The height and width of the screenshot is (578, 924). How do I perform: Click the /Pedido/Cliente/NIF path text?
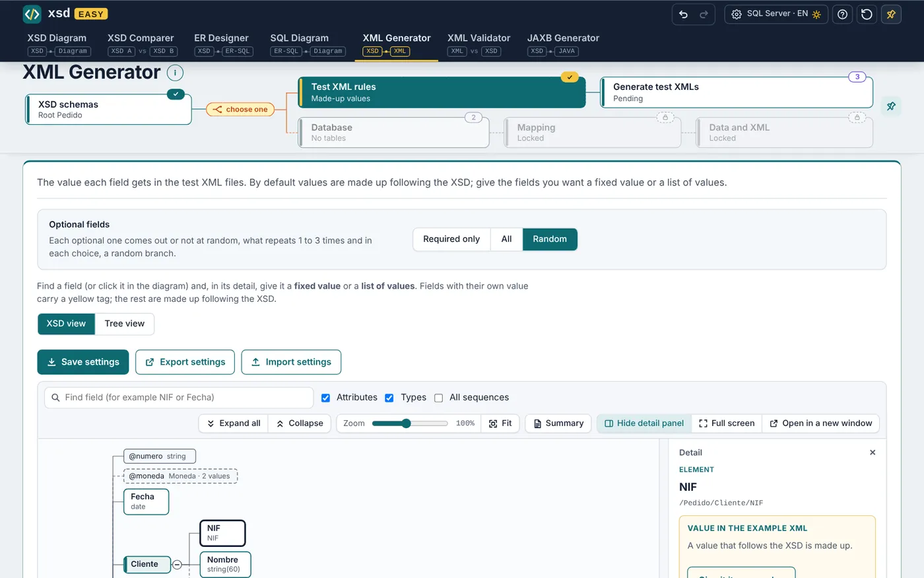[x=721, y=503]
